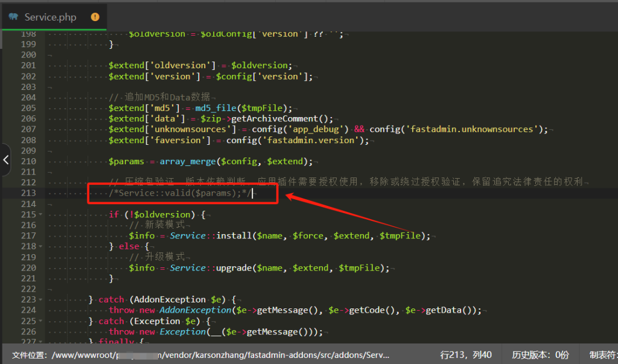Click the orange unsaved-changes warning icon

click(x=95, y=17)
